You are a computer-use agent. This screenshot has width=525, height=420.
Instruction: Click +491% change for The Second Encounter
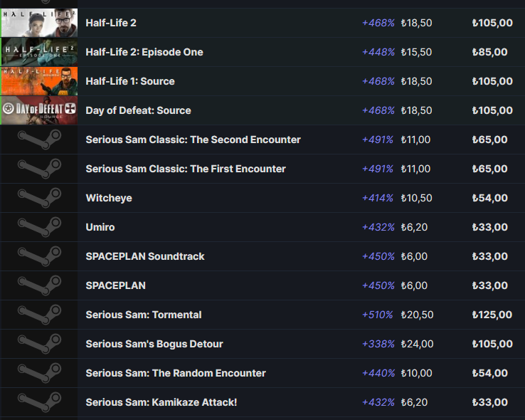[378, 140]
